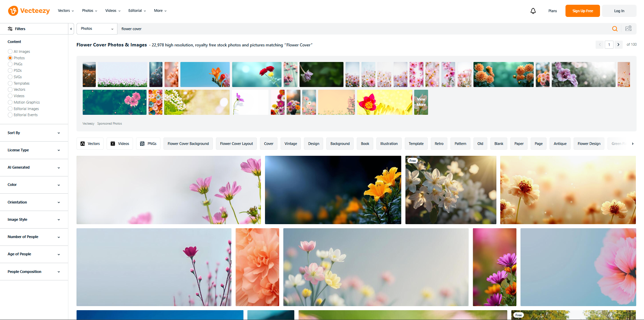Select the Motion Graphics radio option
644x320 pixels.
click(10, 102)
